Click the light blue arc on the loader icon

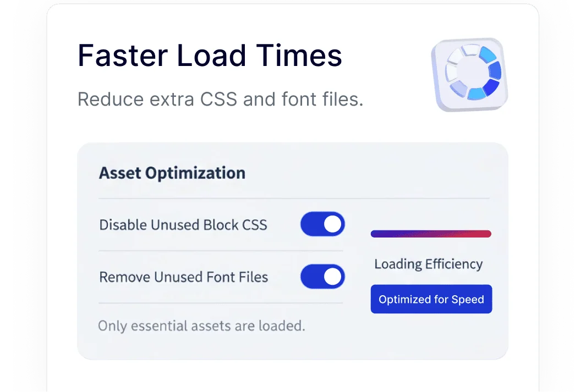[487, 54]
